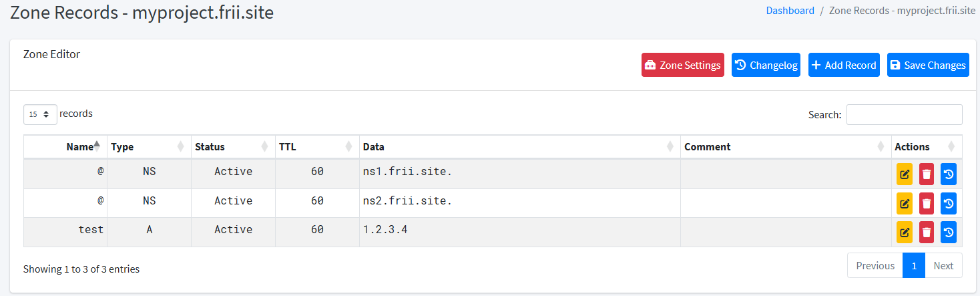Open the Changelog
Screen dimensions: 980x296
(766, 65)
